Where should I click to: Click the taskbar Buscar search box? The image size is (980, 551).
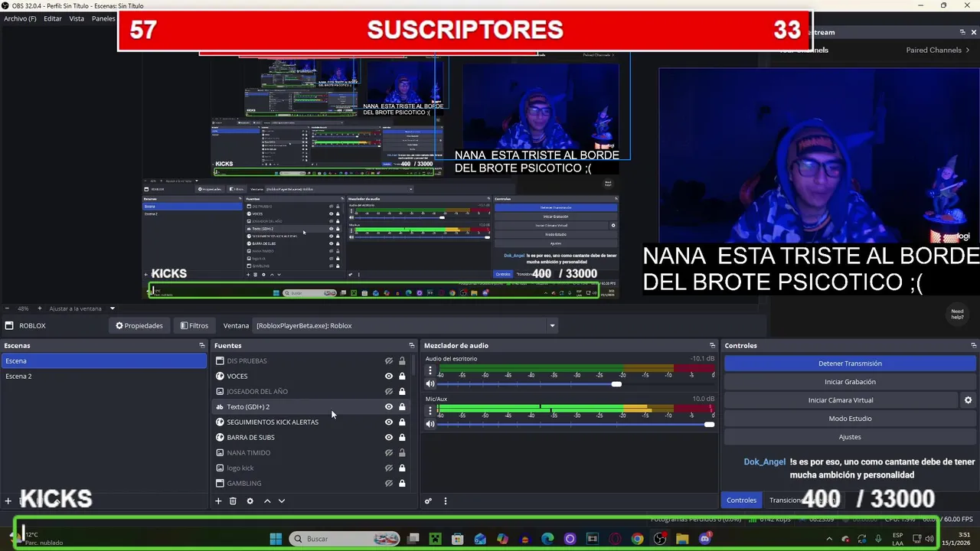[346, 539]
